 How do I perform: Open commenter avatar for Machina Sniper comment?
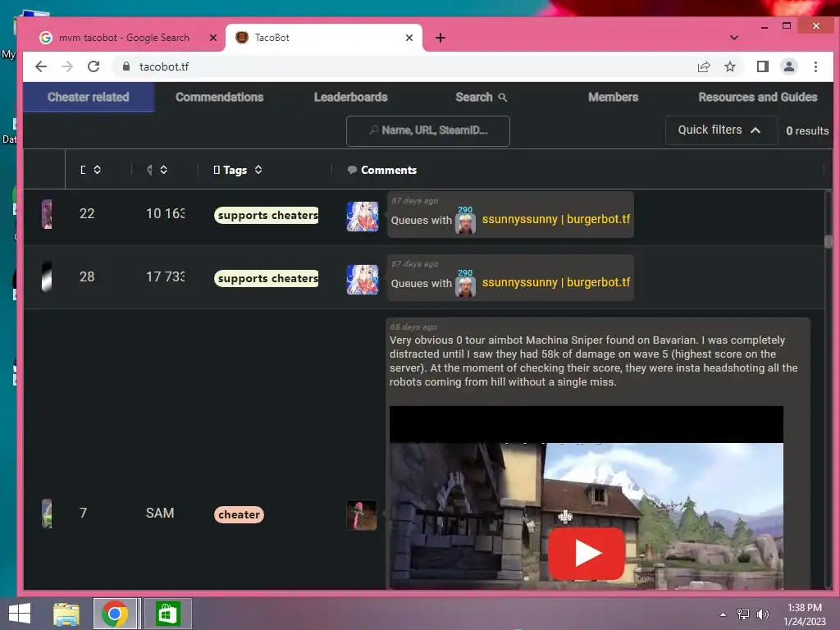point(362,515)
